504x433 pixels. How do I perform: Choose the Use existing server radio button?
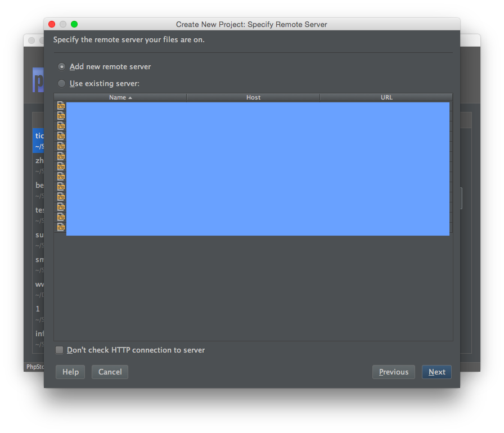[62, 84]
